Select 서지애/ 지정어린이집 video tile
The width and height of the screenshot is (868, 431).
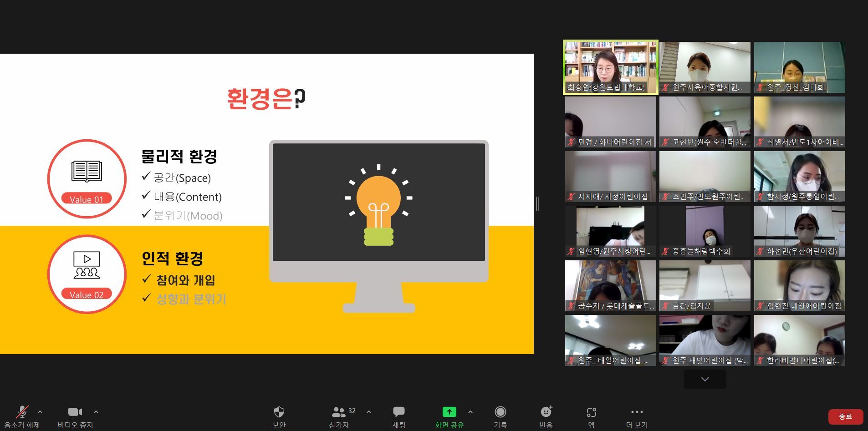tap(611, 177)
